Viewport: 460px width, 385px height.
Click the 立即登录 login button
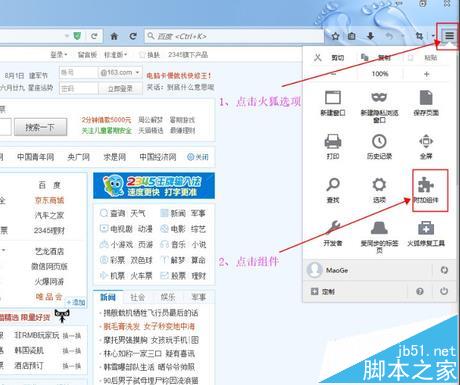click(120, 88)
